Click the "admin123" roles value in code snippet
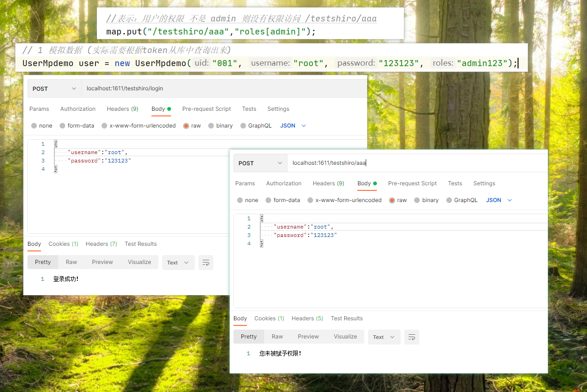 (x=482, y=63)
